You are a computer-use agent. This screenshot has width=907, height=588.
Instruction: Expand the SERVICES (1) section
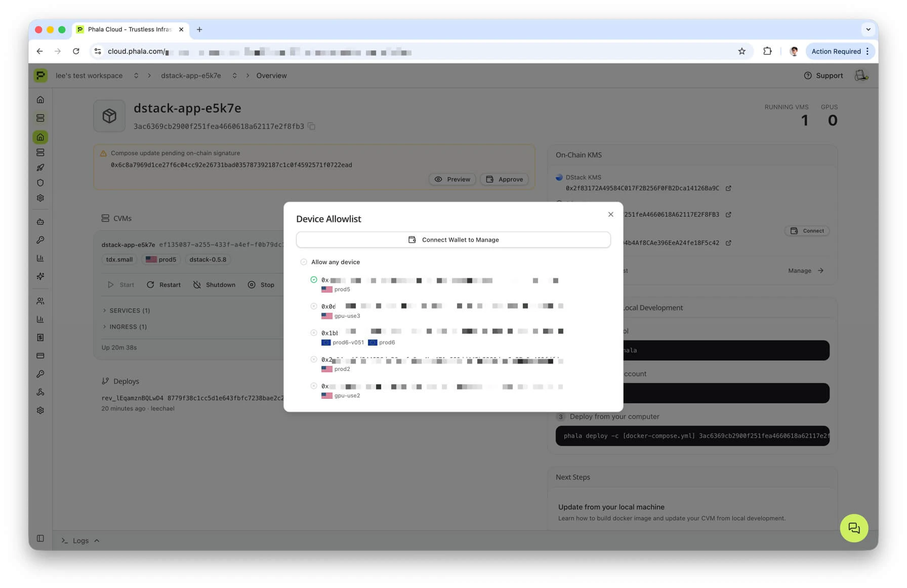point(126,311)
